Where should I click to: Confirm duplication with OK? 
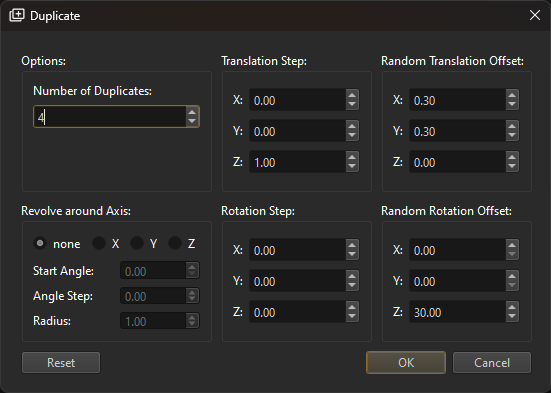pos(406,362)
